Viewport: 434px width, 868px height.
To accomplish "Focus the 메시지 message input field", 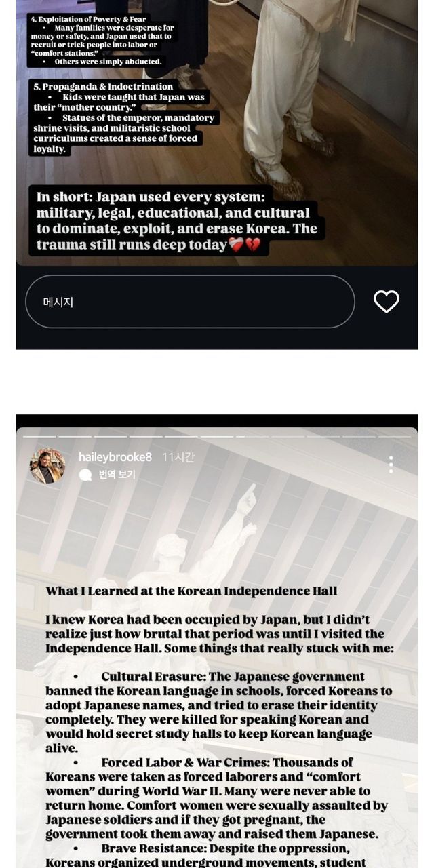I will pyautogui.click(x=190, y=302).
